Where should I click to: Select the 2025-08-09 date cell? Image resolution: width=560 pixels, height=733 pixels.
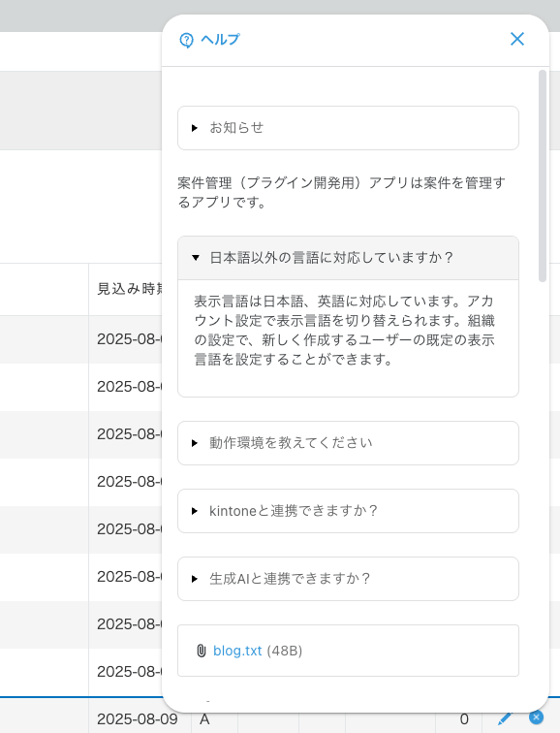tap(138, 719)
